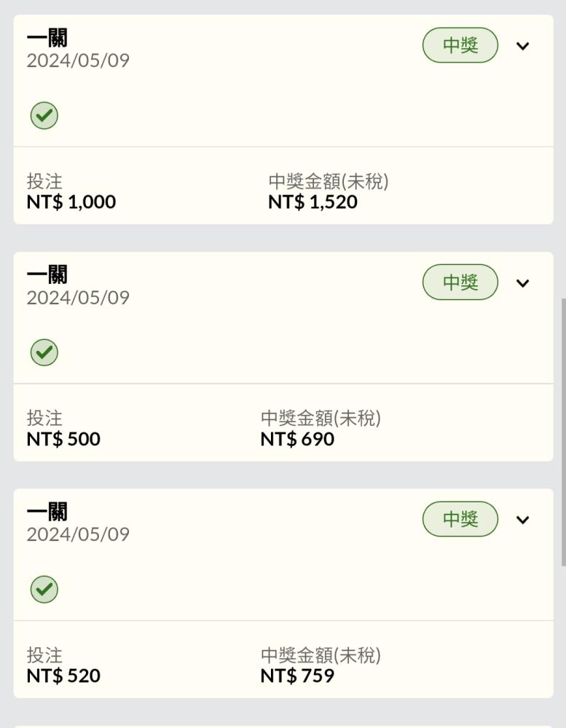Screen dimensions: 566x728
Task: Open the first 一關 bet title
Action: coord(47,38)
